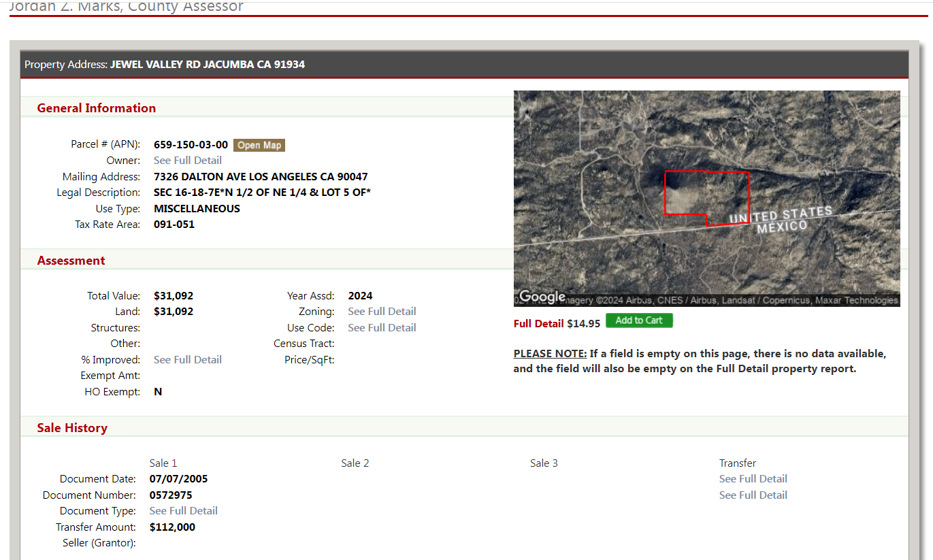Image resolution: width=933 pixels, height=560 pixels.
Task: Select Year Assd value 2024
Action: pyautogui.click(x=360, y=296)
